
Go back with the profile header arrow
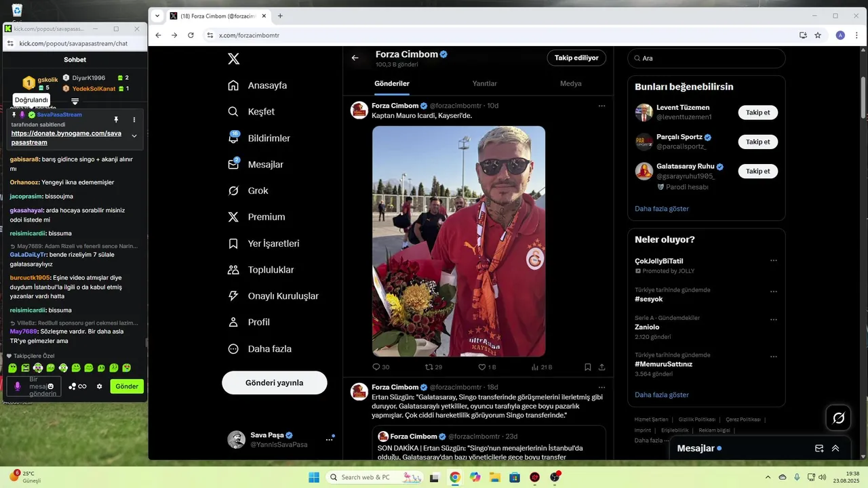tap(355, 58)
